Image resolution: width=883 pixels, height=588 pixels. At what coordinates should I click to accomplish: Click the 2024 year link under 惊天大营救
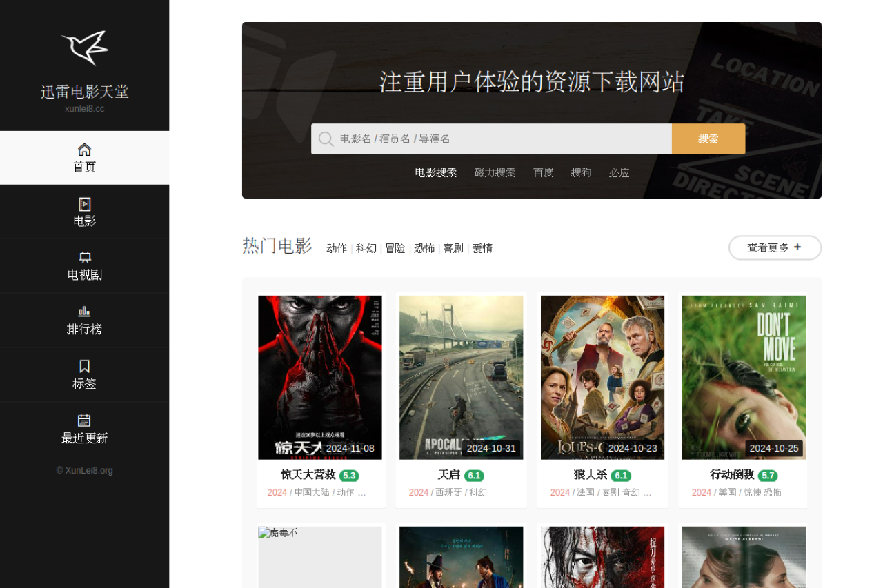pos(277,493)
